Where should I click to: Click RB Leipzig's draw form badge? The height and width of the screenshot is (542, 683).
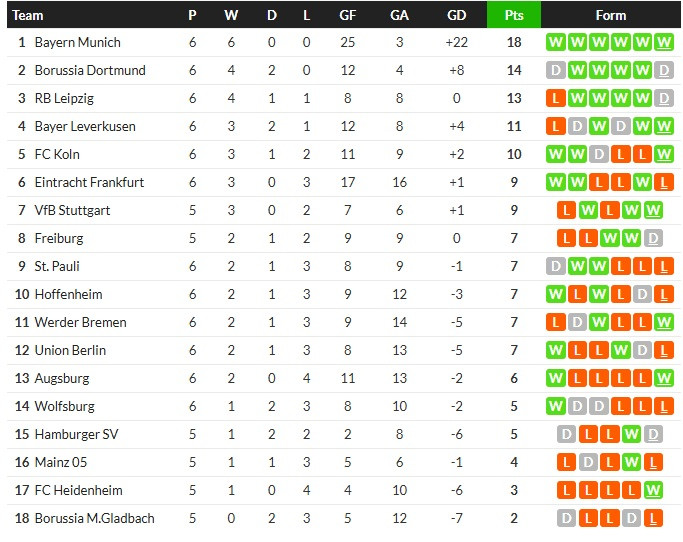(665, 98)
